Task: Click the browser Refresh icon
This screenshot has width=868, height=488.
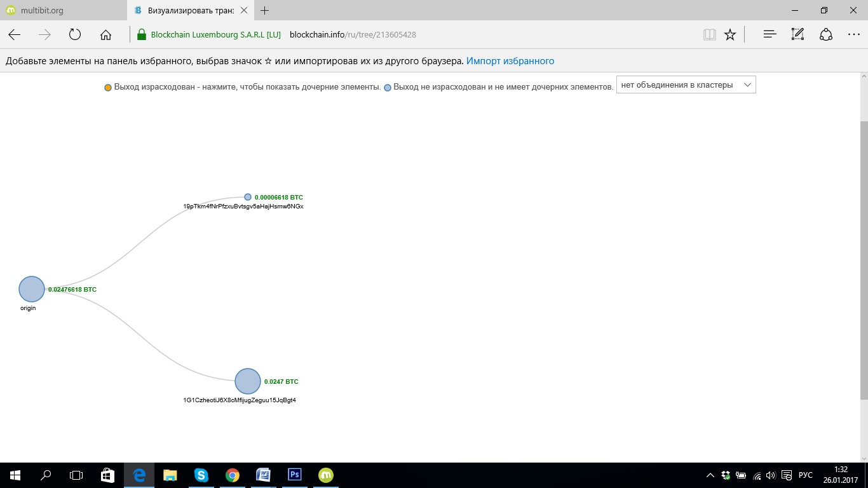Action: coord(75,35)
